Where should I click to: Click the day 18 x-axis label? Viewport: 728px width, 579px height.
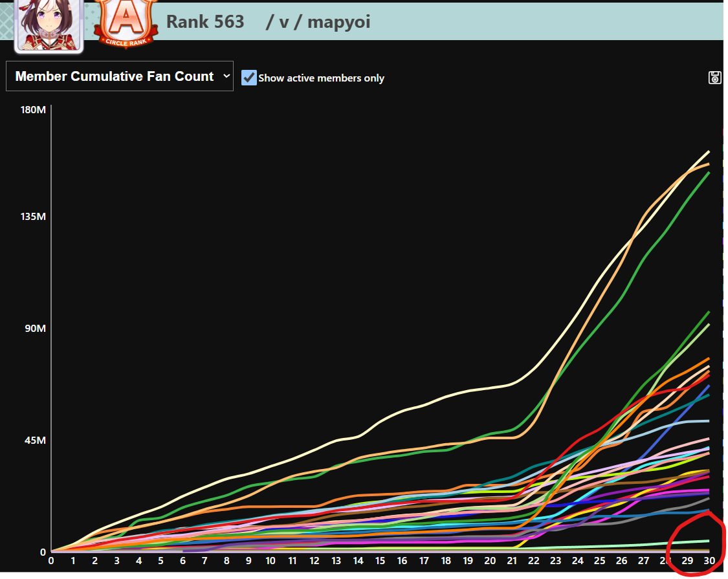446,560
